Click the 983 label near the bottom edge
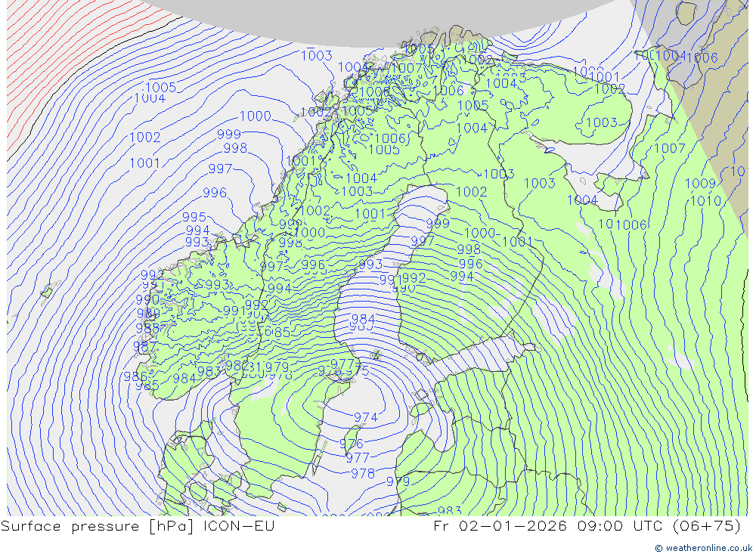This screenshot has width=756, height=554. coord(449,511)
